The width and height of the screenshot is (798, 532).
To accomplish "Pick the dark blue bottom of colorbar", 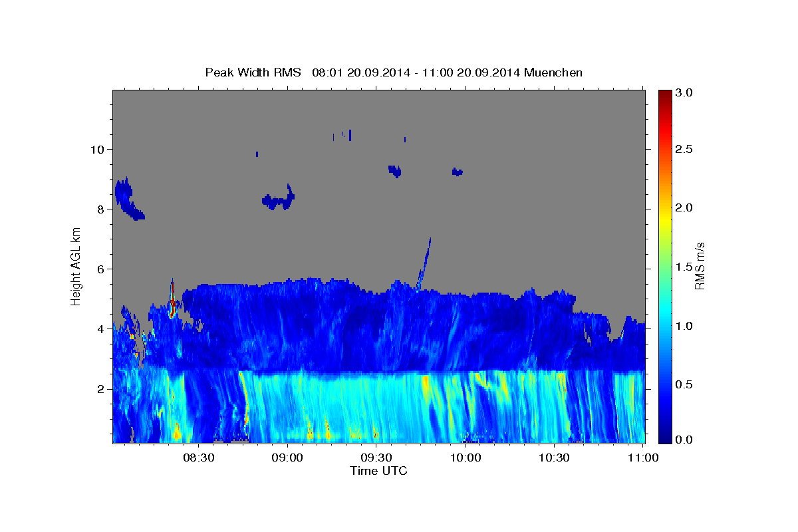I will pos(664,438).
